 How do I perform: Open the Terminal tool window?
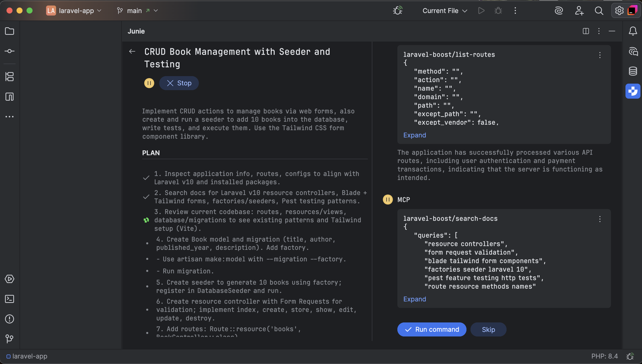pos(10,299)
